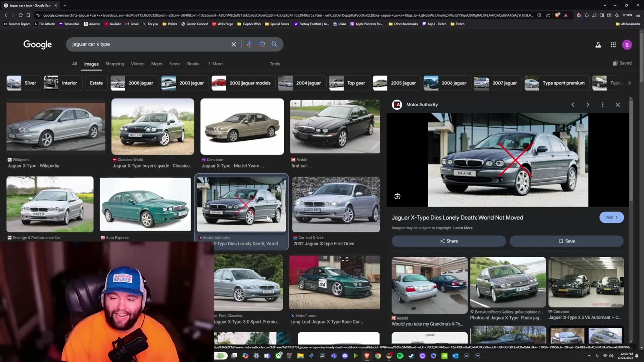Apply the Interior filter chip
This screenshot has height=362, width=644.
[x=62, y=83]
